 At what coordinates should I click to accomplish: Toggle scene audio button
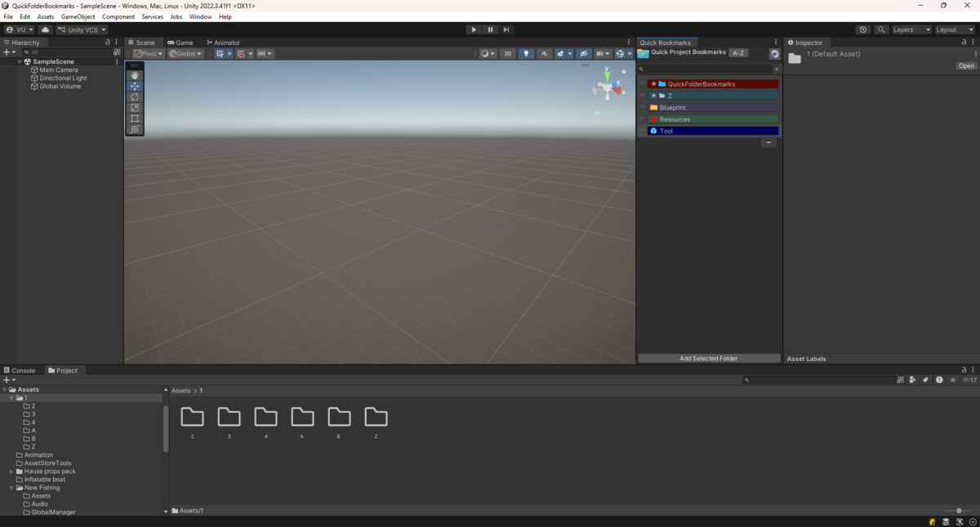coord(544,54)
